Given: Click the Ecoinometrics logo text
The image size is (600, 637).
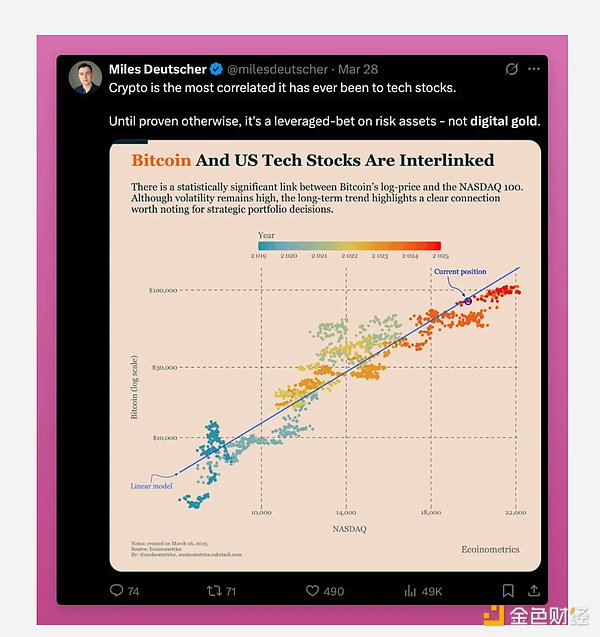Looking at the screenshot, I should click(490, 550).
